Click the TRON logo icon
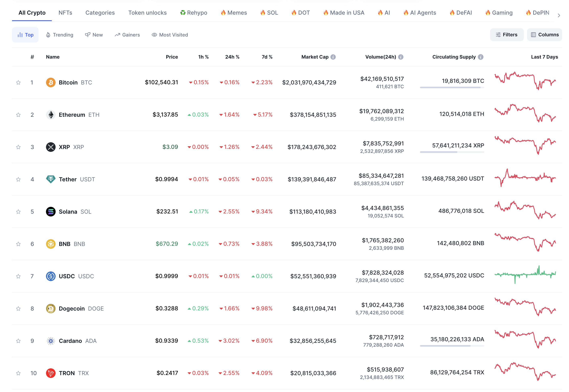This screenshot has height=392, width=569. tap(51, 373)
